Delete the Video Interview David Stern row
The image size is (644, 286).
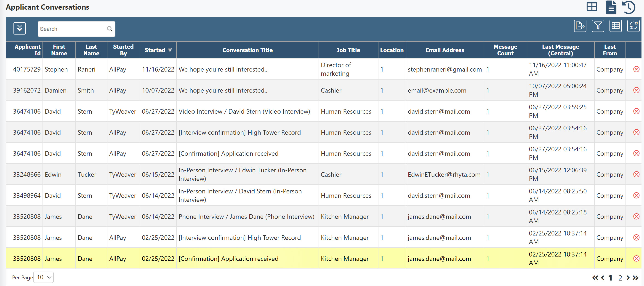[636, 111]
